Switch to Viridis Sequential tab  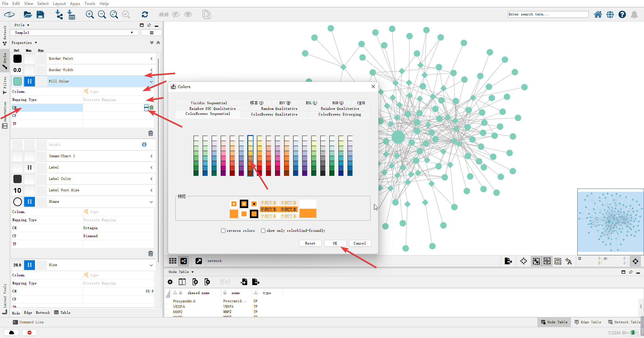pyautogui.click(x=209, y=103)
